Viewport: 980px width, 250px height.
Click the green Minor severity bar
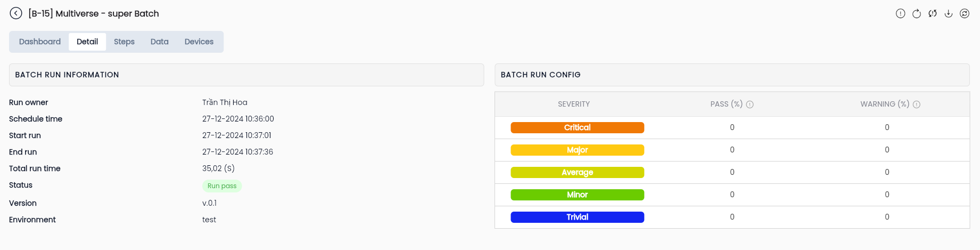tap(577, 195)
